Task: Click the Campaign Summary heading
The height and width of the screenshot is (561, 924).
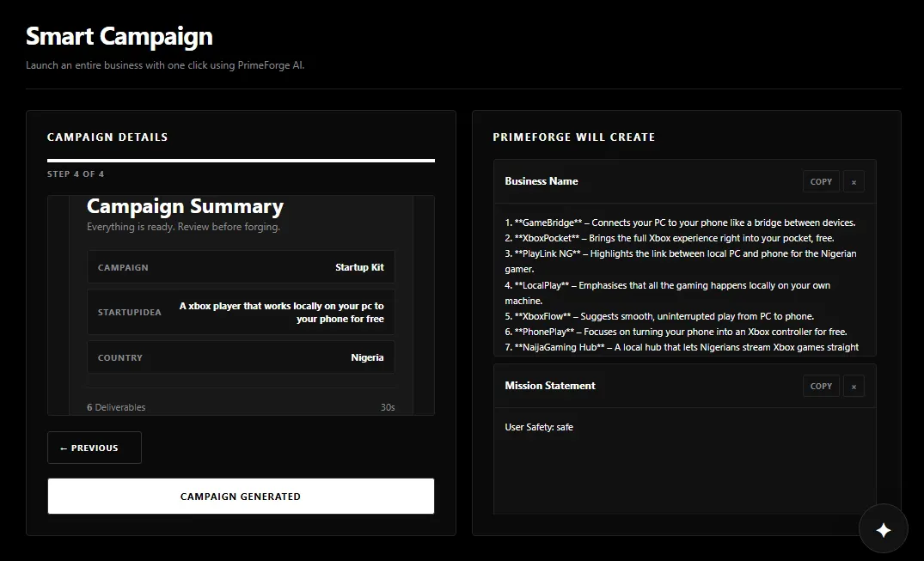Action: (185, 206)
